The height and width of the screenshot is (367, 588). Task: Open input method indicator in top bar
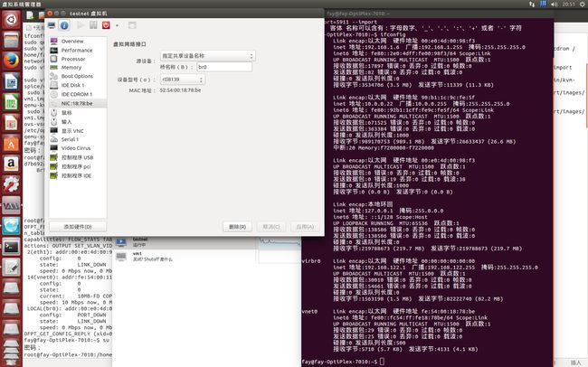click(x=543, y=5)
